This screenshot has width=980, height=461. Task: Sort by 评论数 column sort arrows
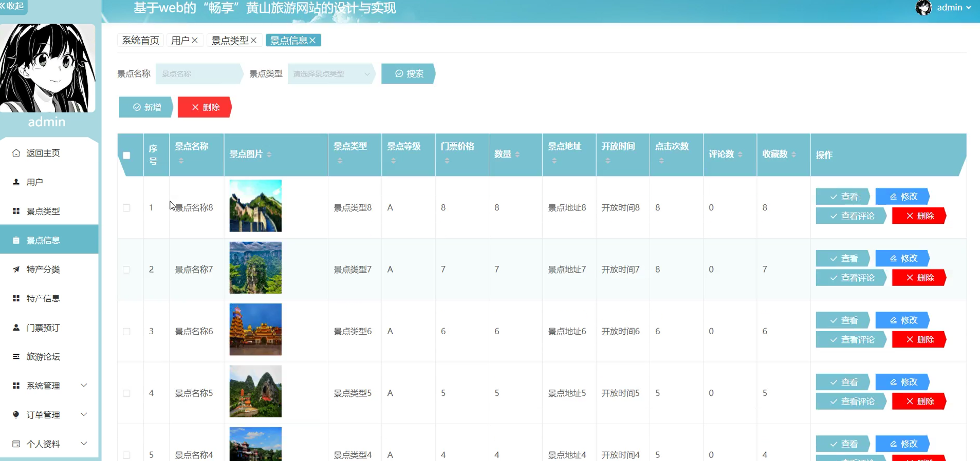740,155
